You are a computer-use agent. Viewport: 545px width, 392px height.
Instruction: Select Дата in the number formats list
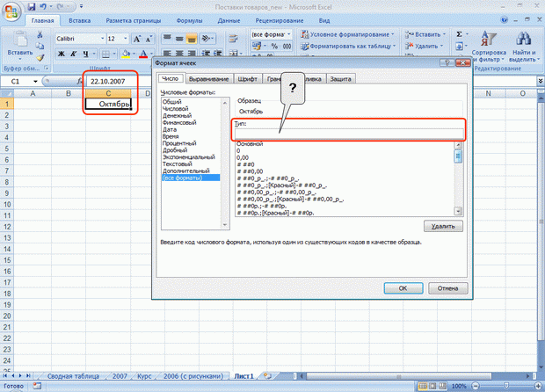170,129
